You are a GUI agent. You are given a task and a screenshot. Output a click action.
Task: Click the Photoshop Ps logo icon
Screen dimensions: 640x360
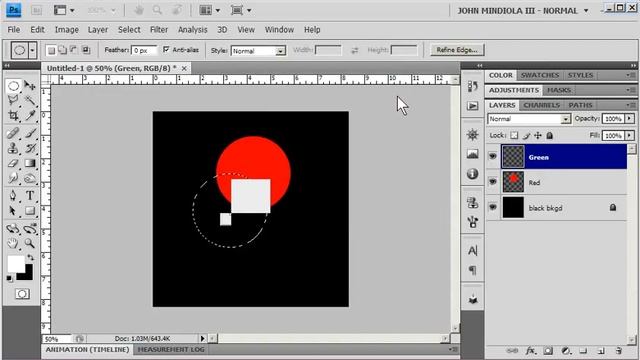(x=13, y=10)
